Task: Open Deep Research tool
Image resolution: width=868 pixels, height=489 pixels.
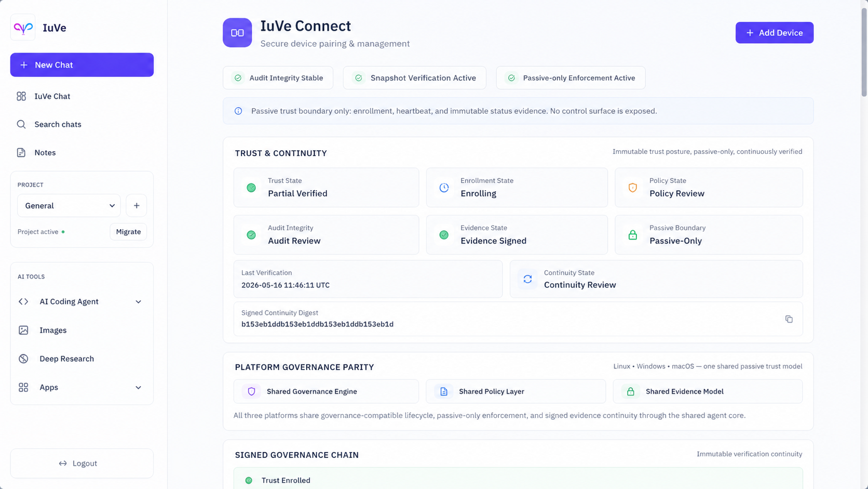Action: coord(82,359)
